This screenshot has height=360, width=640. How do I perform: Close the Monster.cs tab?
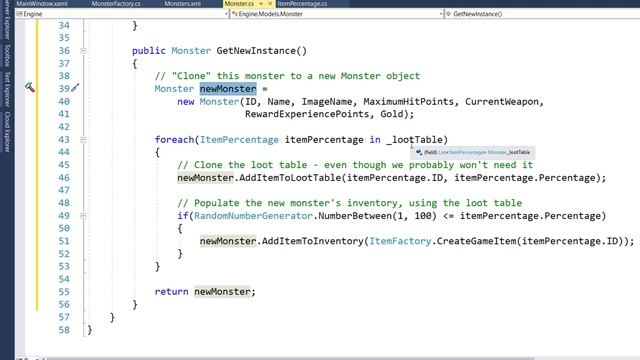coord(270,4)
